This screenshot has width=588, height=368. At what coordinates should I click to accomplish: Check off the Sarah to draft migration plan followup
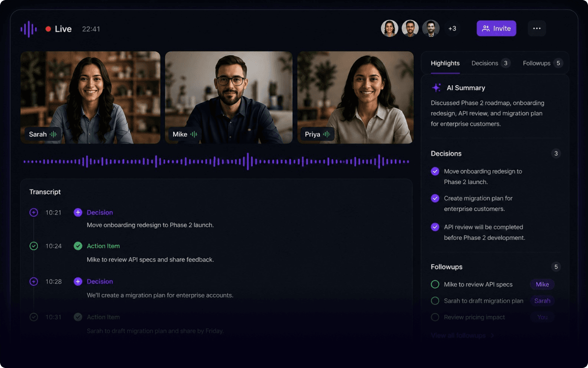coord(435,301)
